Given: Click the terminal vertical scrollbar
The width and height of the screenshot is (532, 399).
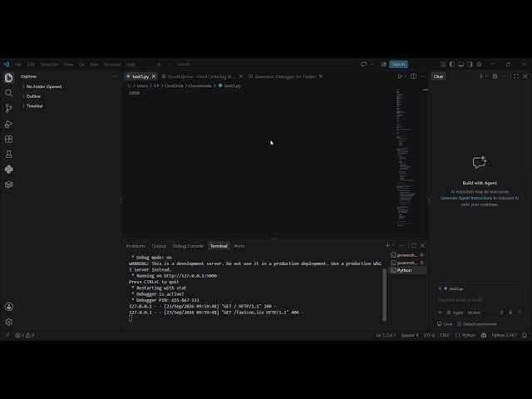Looking at the screenshot, I should coord(384,293).
